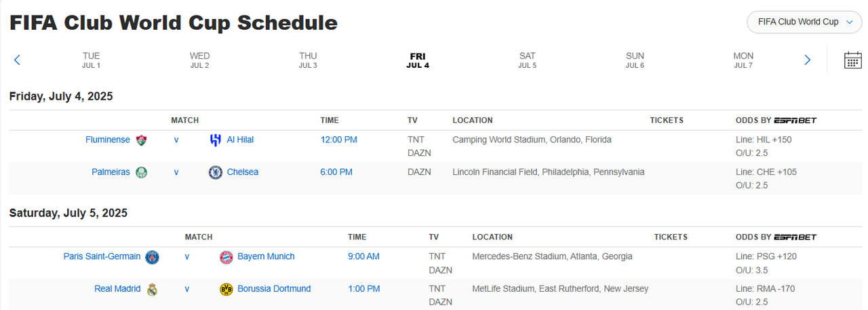868x310 pixels.
Task: Click the Palmeiras club crest
Action: tap(141, 172)
